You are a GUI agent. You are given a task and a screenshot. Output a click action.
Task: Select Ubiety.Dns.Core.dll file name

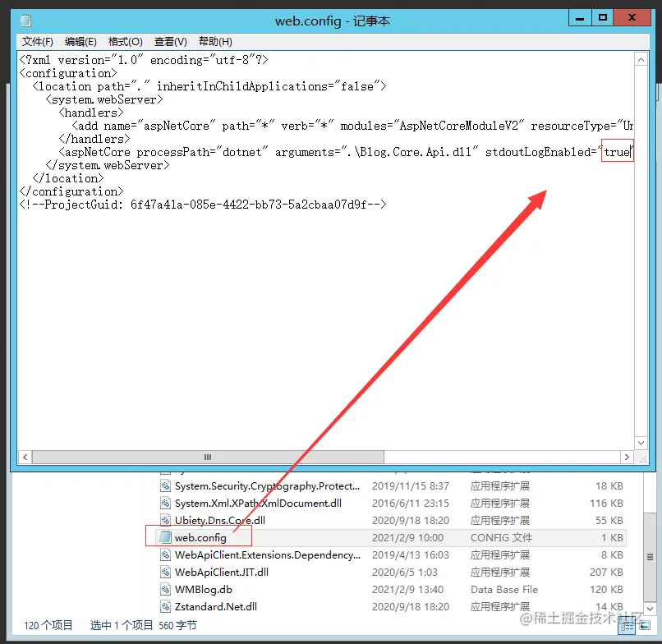coord(220,520)
